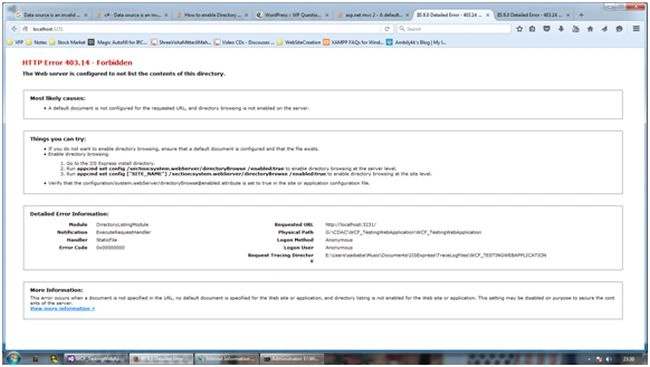Bookmark this page with the star icon
The image size is (650, 367).
click(x=519, y=29)
